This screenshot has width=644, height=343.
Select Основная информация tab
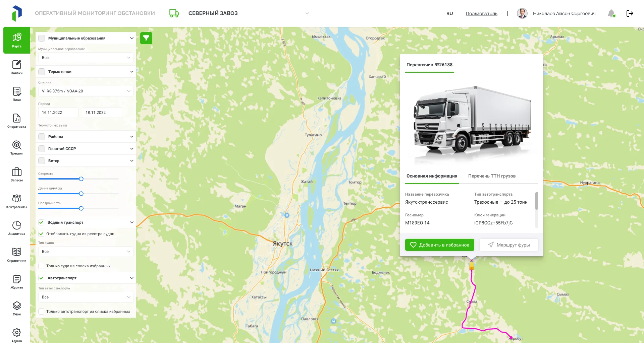click(x=432, y=176)
